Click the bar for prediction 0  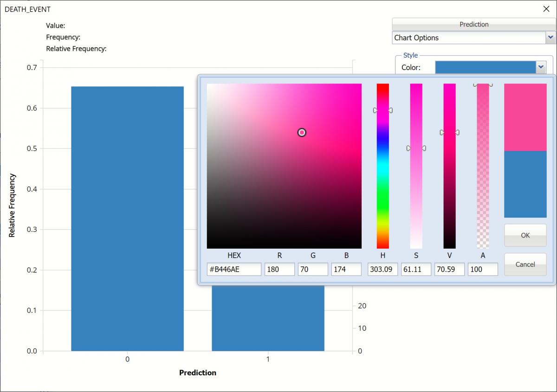[127, 218]
